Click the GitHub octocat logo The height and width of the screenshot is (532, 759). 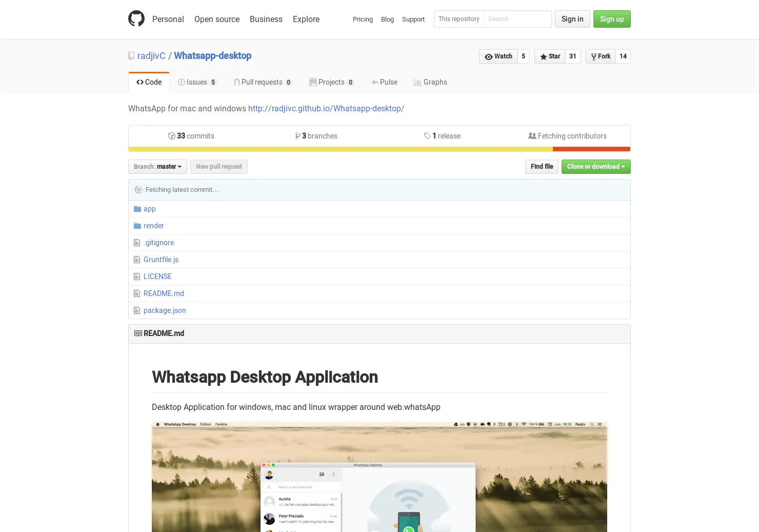point(136,19)
